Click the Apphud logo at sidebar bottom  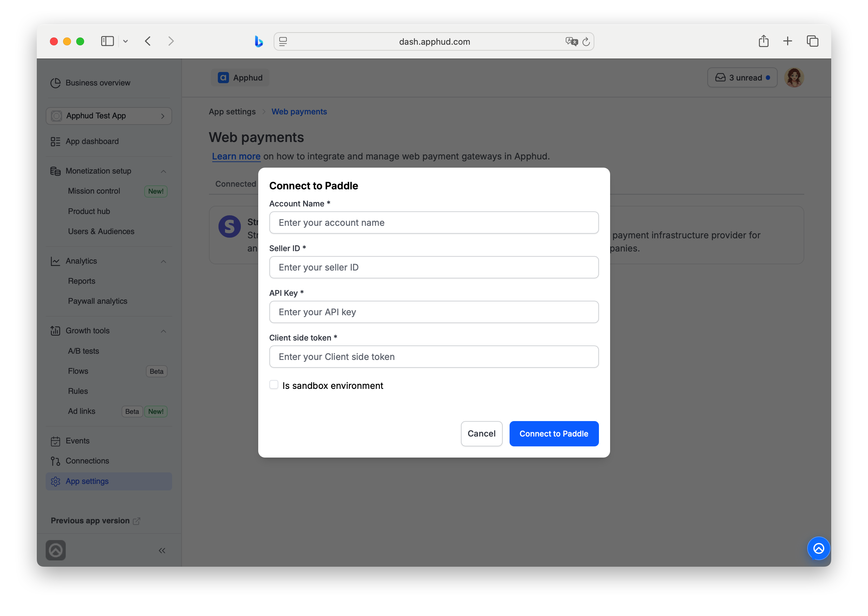[56, 550]
